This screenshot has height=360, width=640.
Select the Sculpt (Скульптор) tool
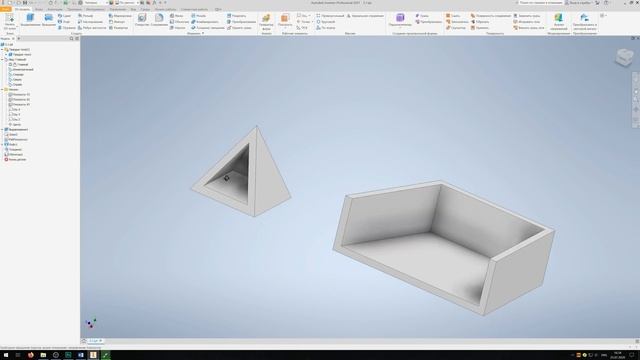pos(456,28)
